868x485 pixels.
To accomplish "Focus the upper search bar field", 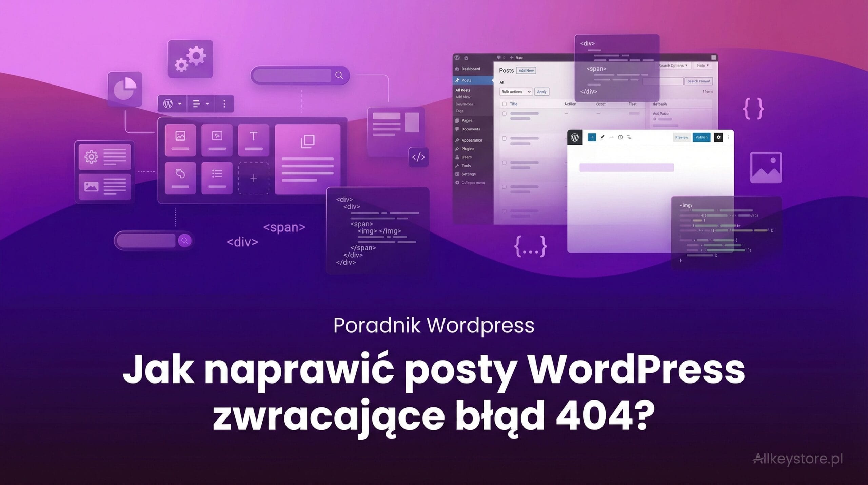I will click(292, 75).
